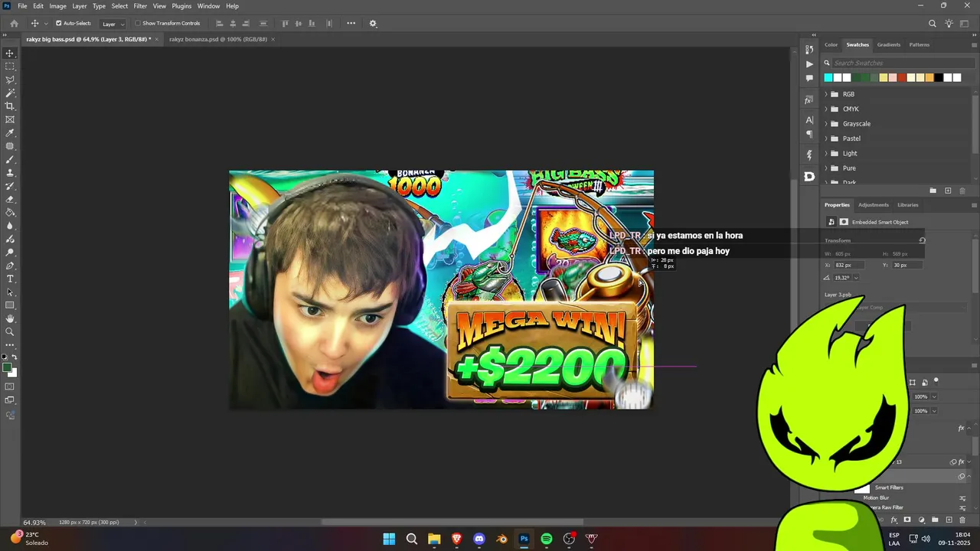Pick the orange-red swatch in recent swatches
This screenshot has height=551, width=980.
902,77
